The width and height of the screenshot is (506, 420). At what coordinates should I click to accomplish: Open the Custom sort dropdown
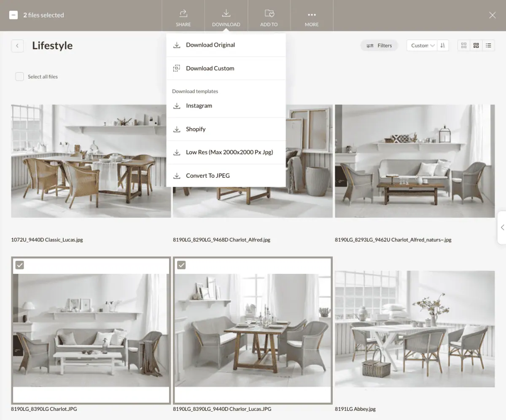(421, 45)
